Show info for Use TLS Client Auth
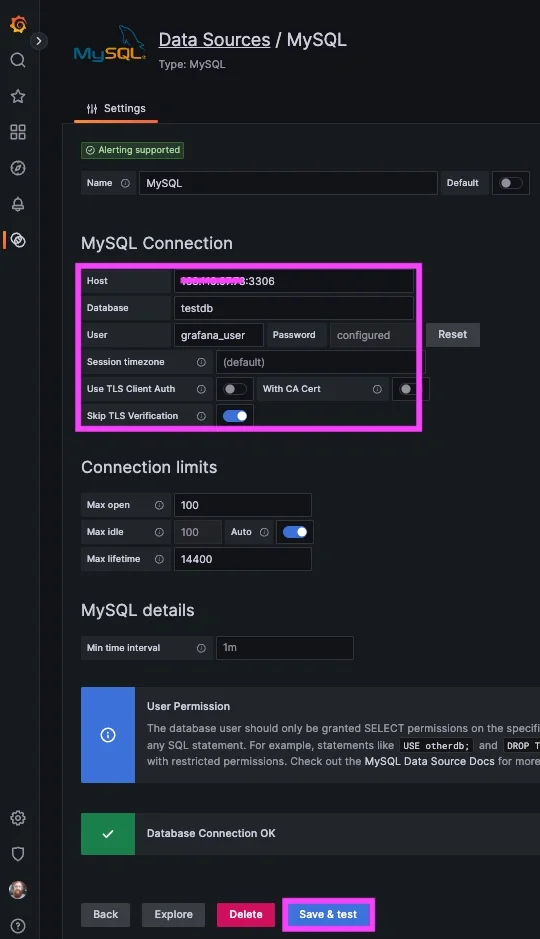 click(201, 389)
